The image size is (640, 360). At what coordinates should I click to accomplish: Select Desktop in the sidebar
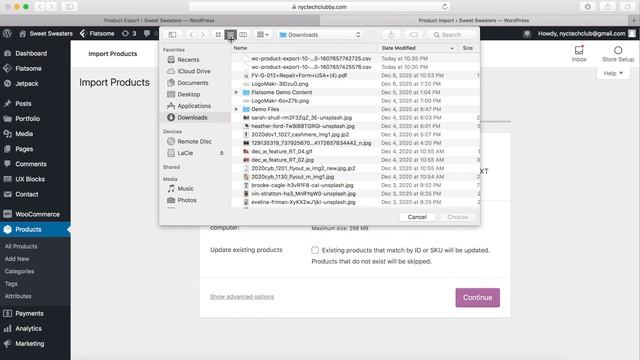click(x=189, y=94)
